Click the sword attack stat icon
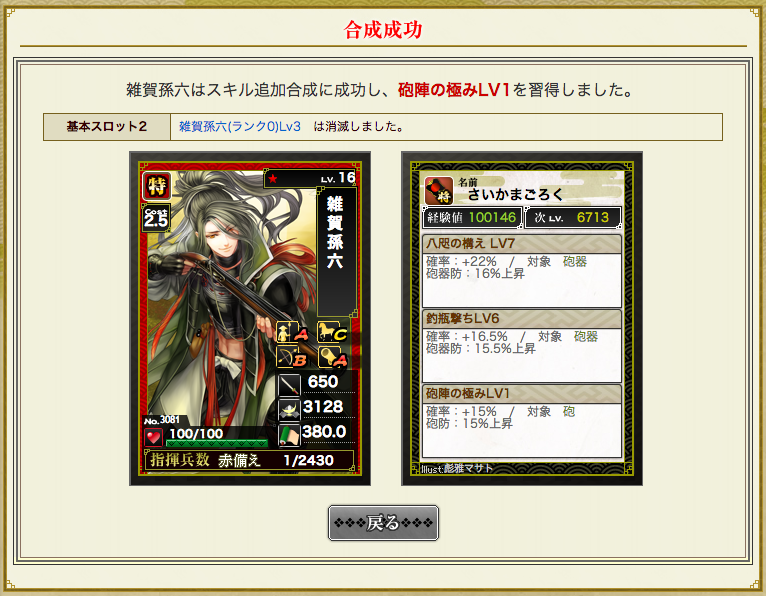Image resolution: width=766 pixels, height=596 pixels. pyautogui.click(x=289, y=384)
